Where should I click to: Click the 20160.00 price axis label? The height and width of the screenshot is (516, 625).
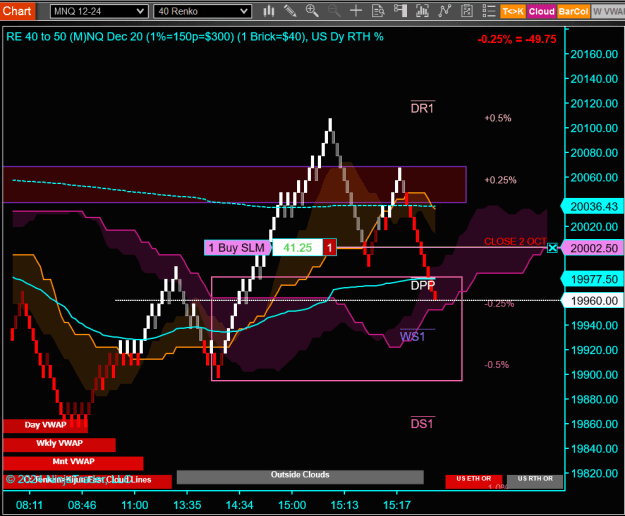click(x=594, y=54)
